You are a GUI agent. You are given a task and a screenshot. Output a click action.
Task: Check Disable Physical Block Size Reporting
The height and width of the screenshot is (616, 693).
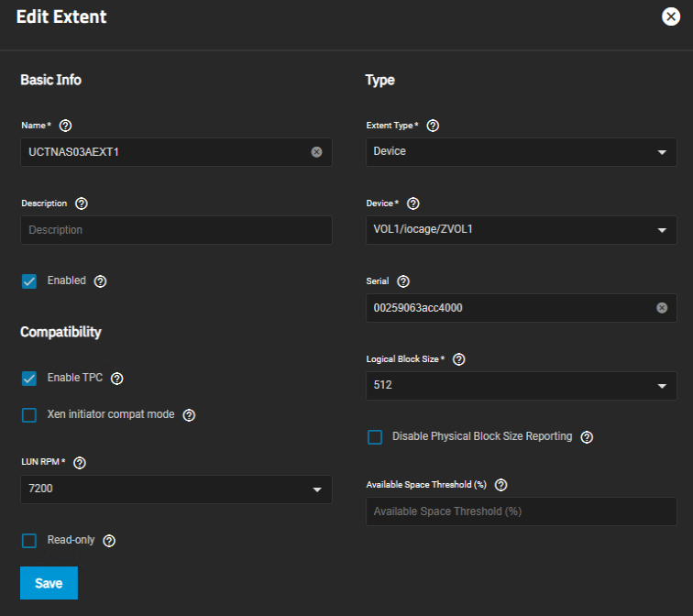tap(375, 437)
